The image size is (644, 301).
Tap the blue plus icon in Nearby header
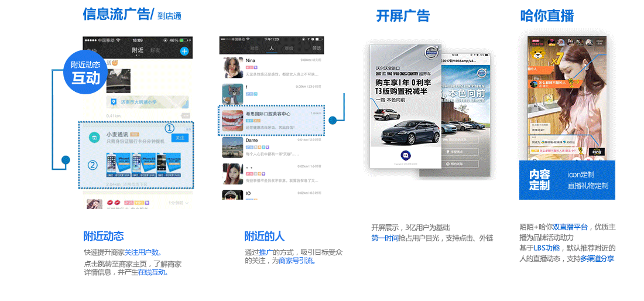(184, 51)
